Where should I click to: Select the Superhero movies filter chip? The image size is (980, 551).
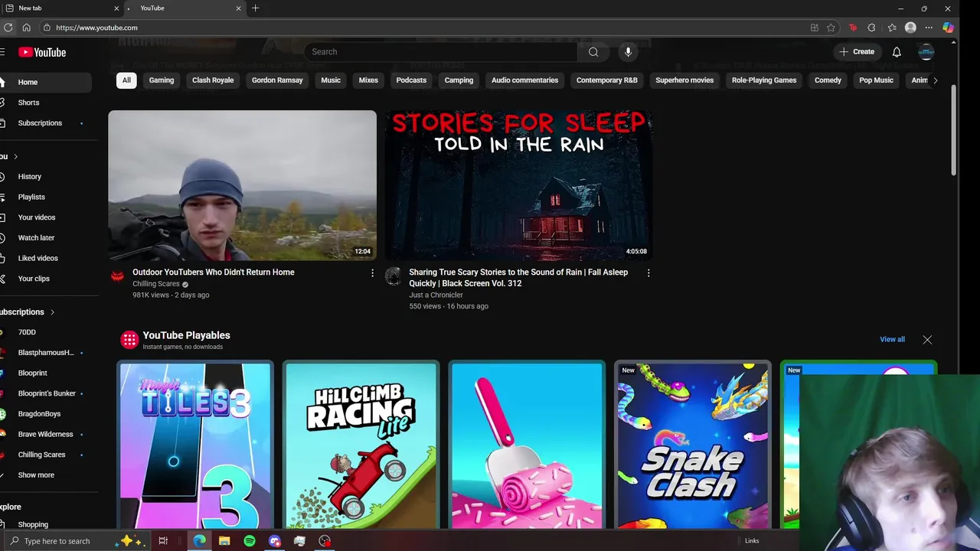point(684,80)
